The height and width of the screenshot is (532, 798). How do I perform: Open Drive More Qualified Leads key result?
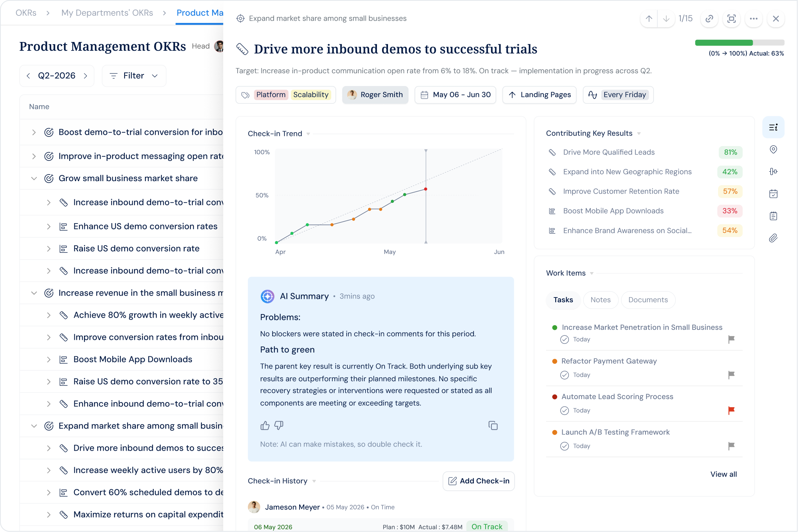(609, 152)
